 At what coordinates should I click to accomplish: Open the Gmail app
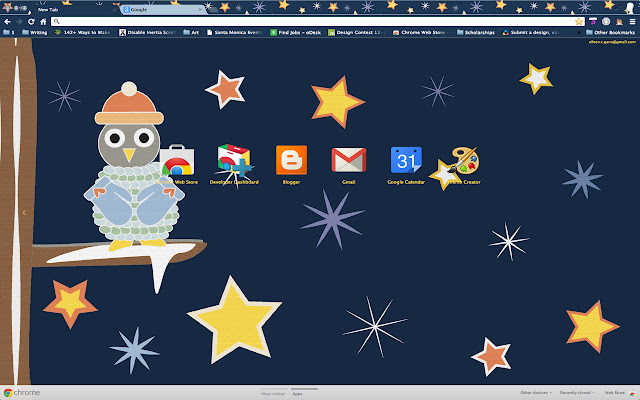pos(349,164)
